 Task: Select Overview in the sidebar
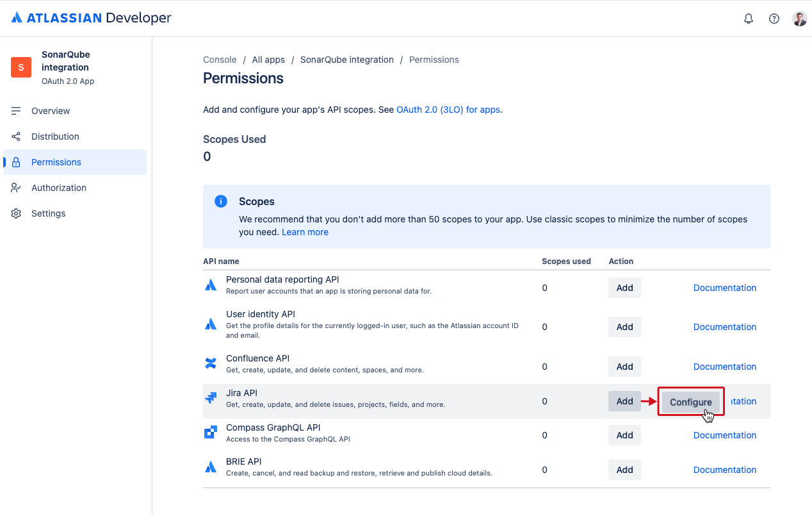51,110
